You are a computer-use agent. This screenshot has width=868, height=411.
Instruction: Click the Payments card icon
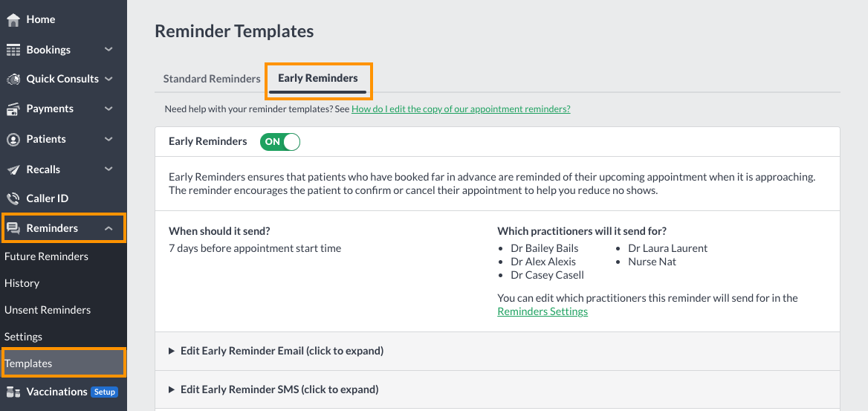(x=13, y=109)
